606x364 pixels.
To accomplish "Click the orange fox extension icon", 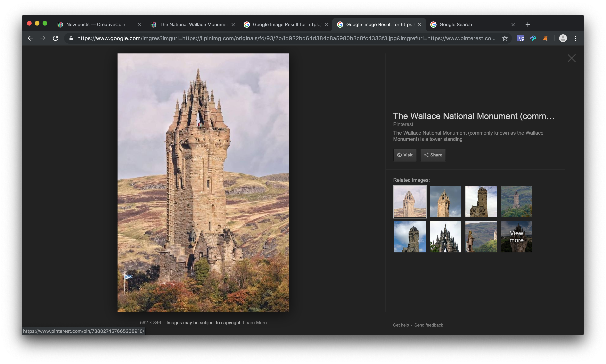I will (x=545, y=38).
